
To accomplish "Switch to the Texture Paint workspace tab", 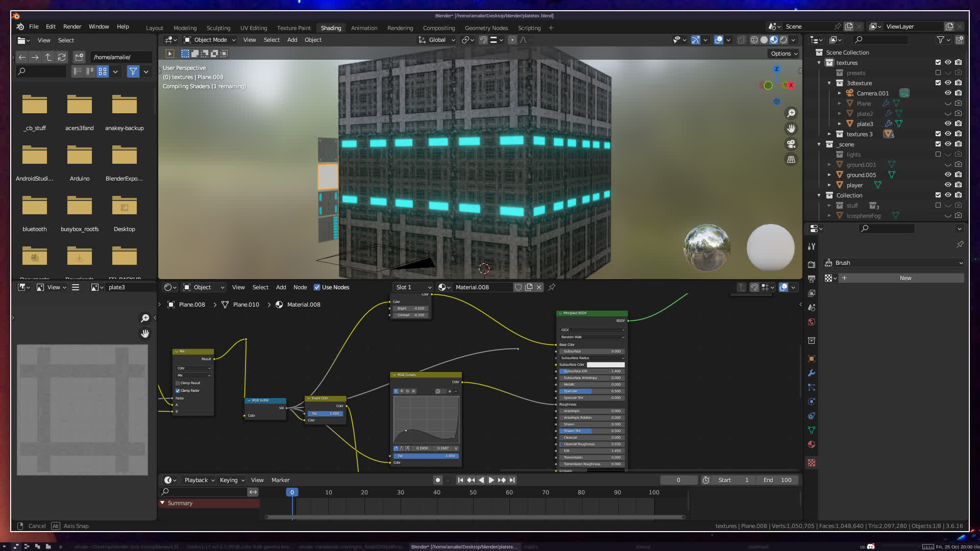I will point(293,28).
